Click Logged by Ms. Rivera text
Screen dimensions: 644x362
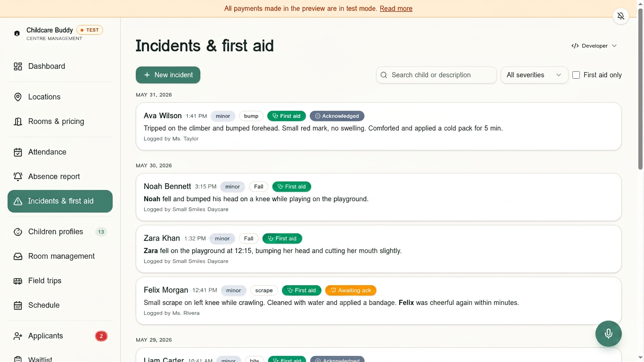tap(172, 313)
